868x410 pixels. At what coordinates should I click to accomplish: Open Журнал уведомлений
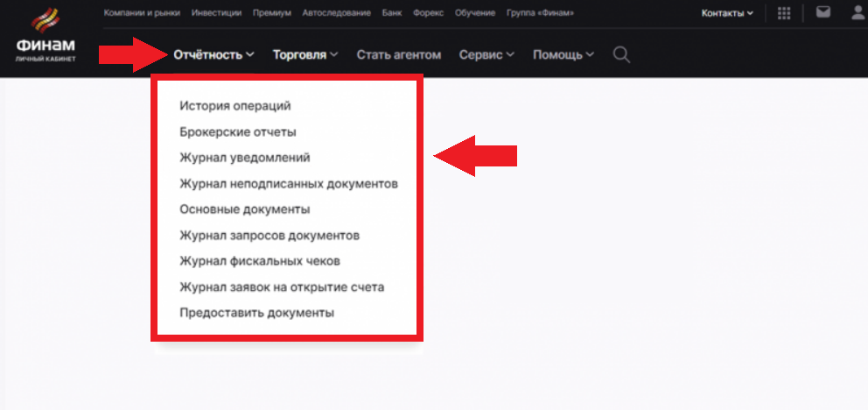(244, 159)
